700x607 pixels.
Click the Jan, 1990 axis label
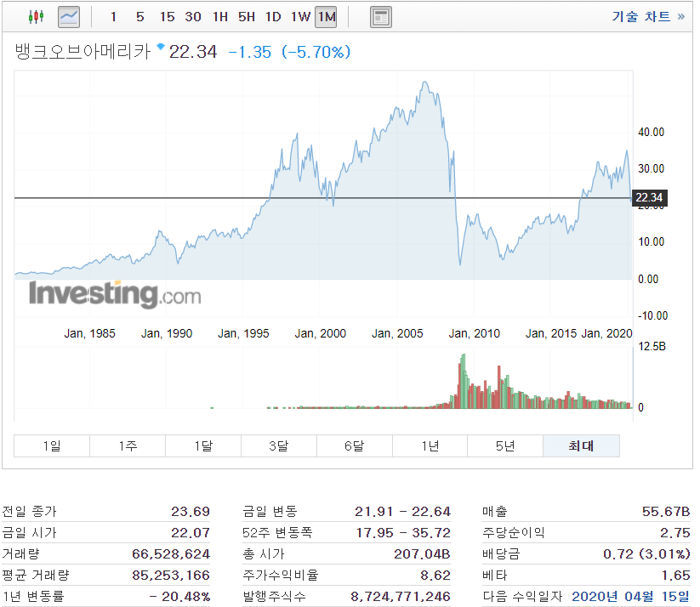[x=167, y=333]
